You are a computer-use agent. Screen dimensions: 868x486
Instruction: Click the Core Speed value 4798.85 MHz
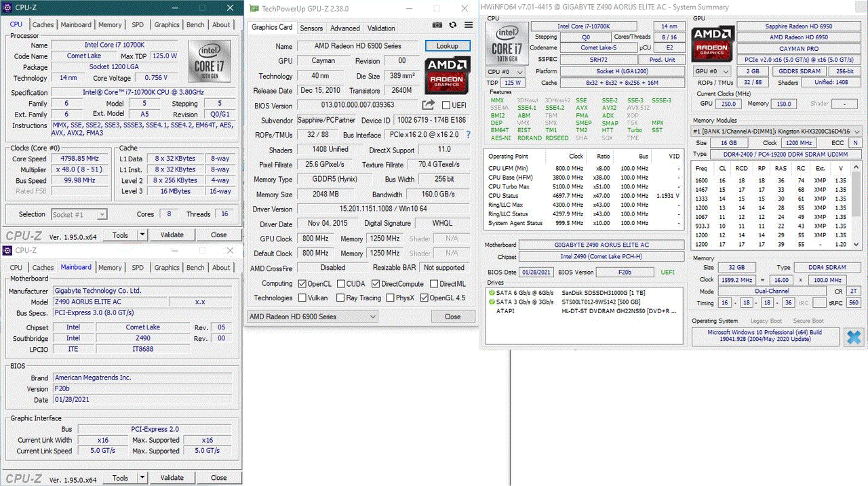click(79, 159)
